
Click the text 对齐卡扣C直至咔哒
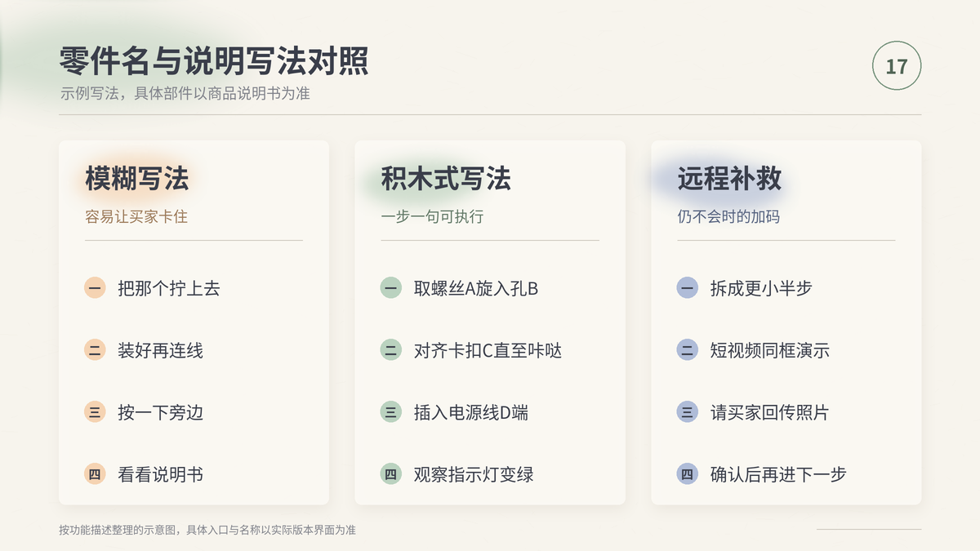488,350
